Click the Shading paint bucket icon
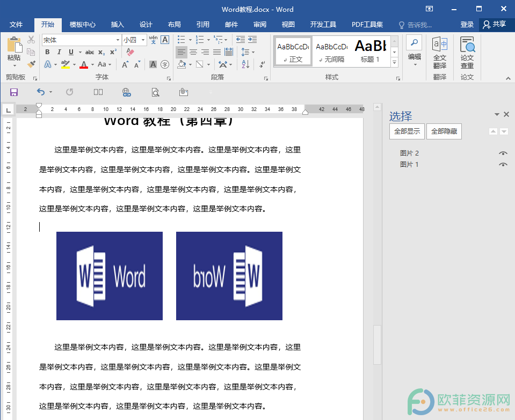 point(182,64)
